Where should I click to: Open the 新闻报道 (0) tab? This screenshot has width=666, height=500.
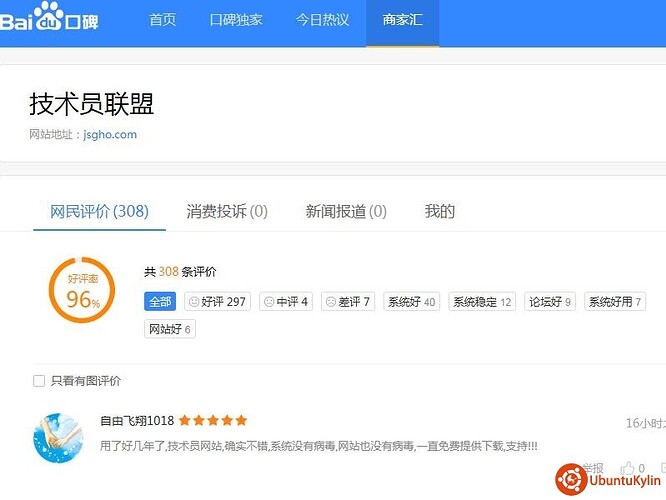click(346, 211)
